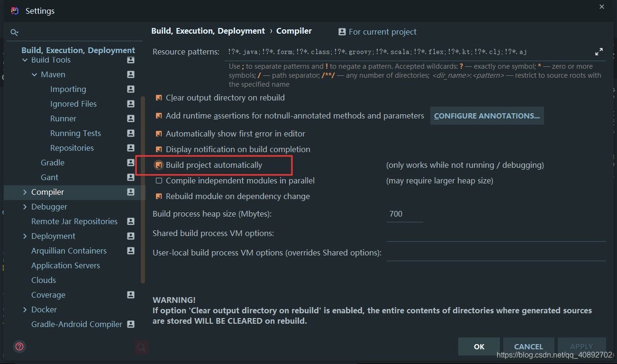This screenshot has width=617, height=364.
Task: Open Application Servers settings page
Action: pyautogui.click(x=65, y=265)
